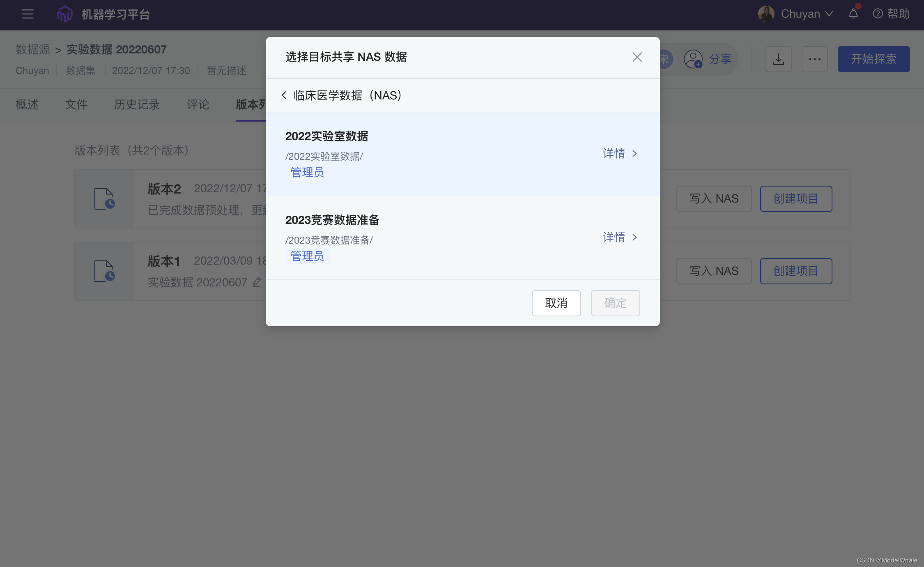The width and height of the screenshot is (924, 567).
Task: Click 写入 NAS for 版本1
Action: tap(714, 271)
